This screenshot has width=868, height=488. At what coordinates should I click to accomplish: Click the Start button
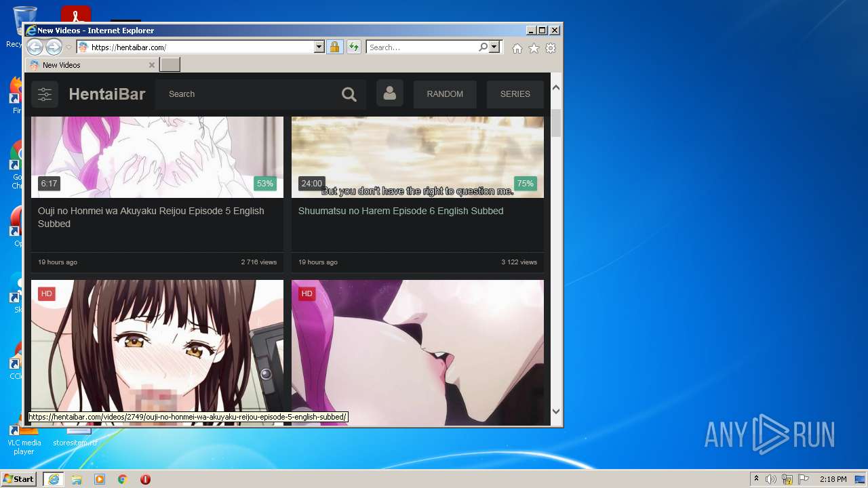coord(19,479)
